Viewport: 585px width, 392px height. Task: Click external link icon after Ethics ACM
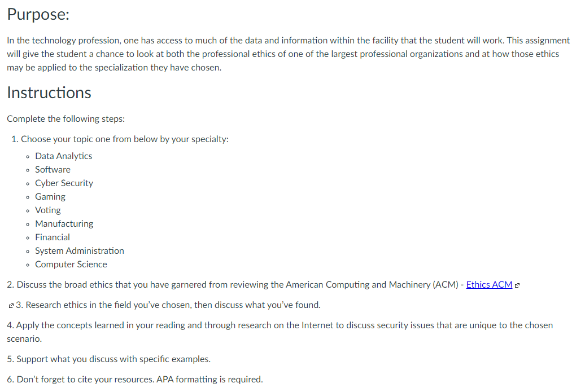click(517, 285)
